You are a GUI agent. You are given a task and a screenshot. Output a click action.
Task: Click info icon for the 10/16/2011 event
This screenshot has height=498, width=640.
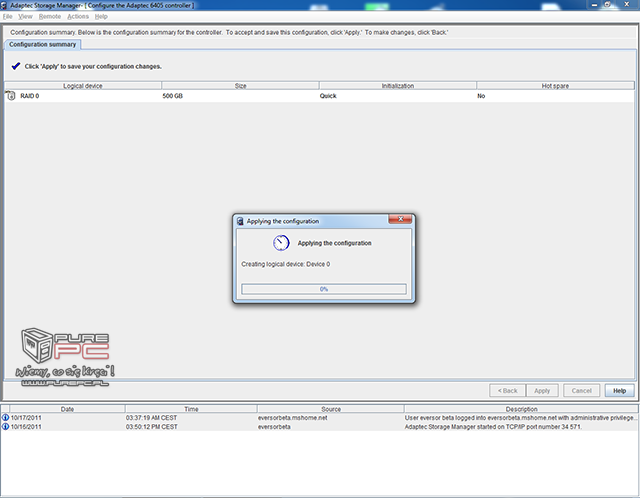coord(5,427)
